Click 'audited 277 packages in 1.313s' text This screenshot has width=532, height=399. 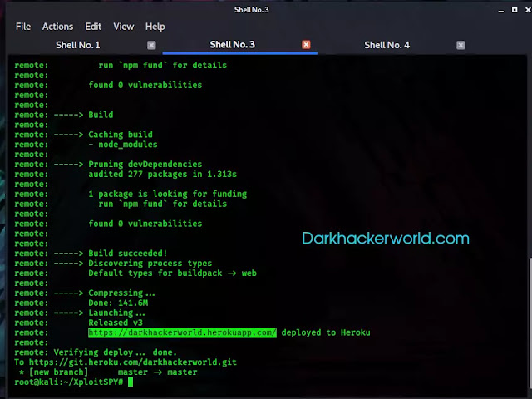(163, 175)
